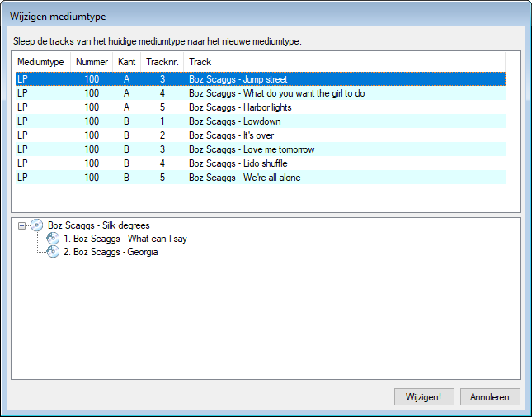Viewport: 532px width, 417px height.
Task: Click track number 2 in It's over row
Action: coord(162,135)
